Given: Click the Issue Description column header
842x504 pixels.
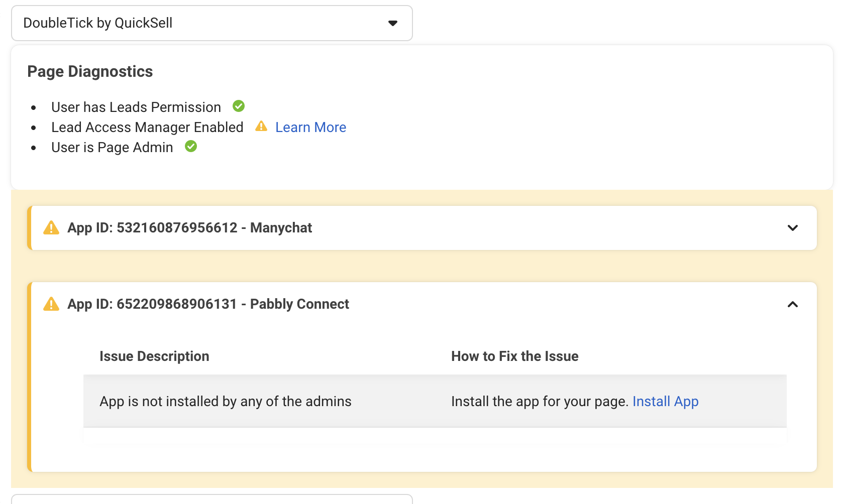Looking at the screenshot, I should point(154,356).
